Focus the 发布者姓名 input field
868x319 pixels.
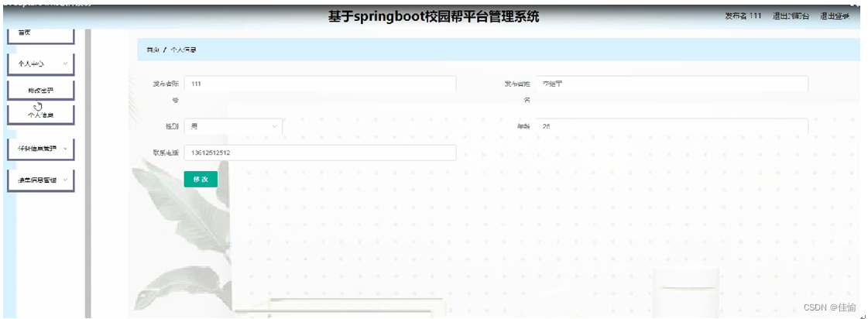tap(673, 84)
